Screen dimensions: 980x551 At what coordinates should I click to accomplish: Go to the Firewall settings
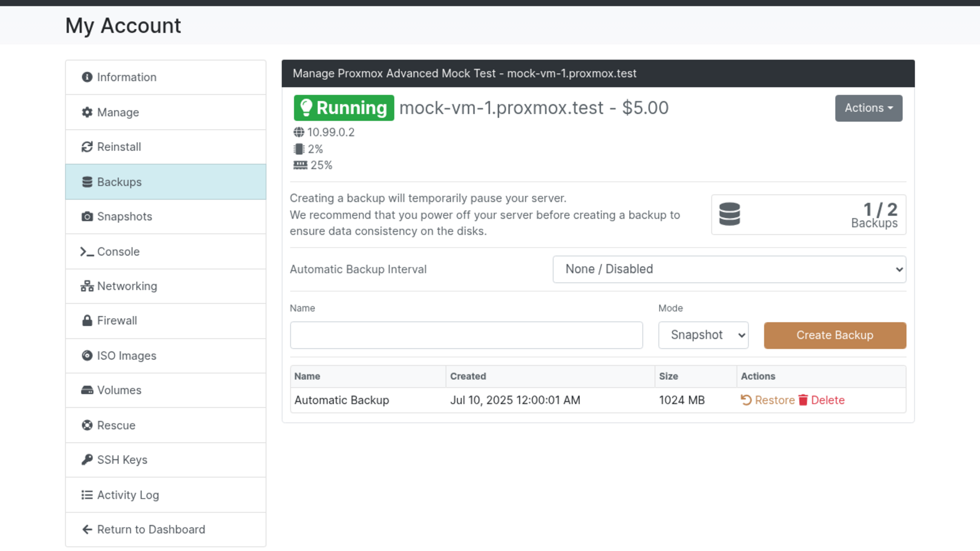click(165, 321)
